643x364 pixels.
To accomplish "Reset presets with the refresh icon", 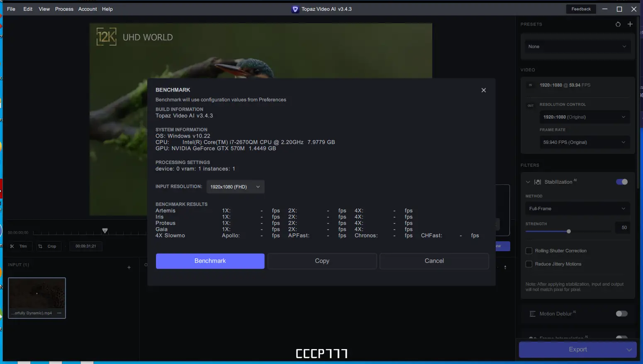I will pyautogui.click(x=618, y=24).
